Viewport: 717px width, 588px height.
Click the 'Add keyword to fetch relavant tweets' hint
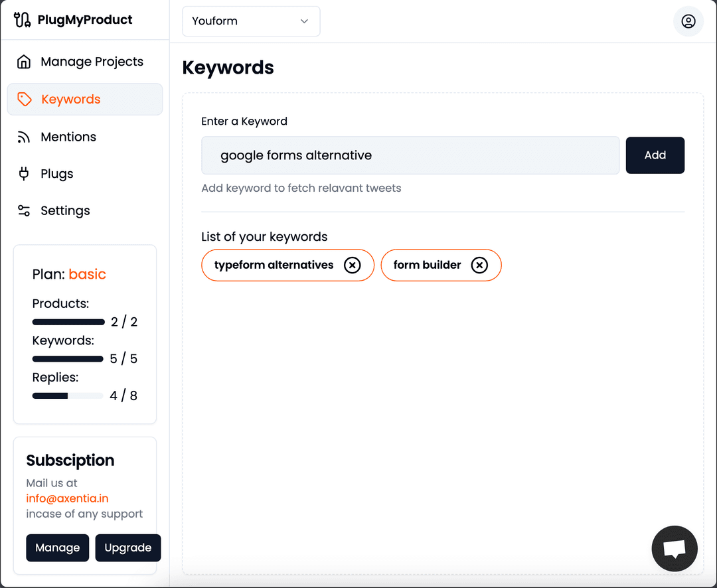(x=301, y=188)
